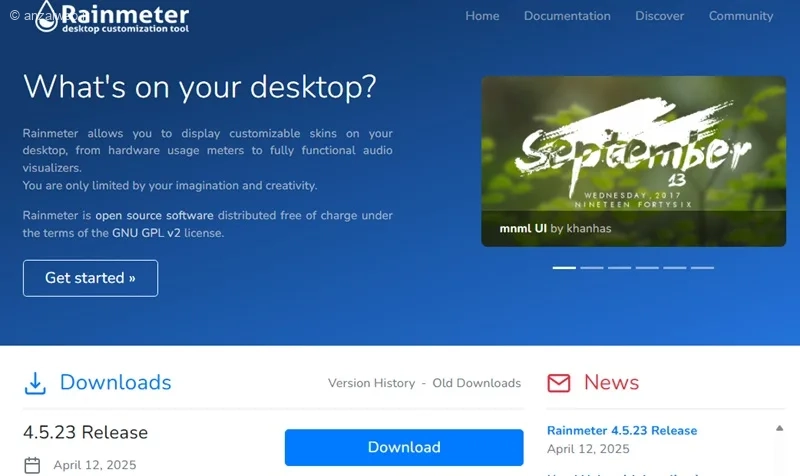Open the mnml UI skin caption link
Screen dimensions: 800x476
tap(522, 228)
